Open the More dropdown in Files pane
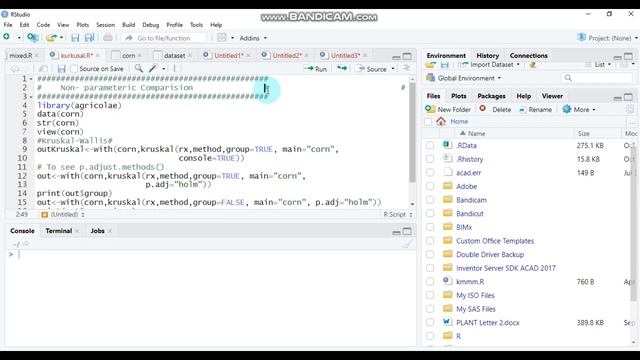The width and height of the screenshot is (640, 360). 579,109
